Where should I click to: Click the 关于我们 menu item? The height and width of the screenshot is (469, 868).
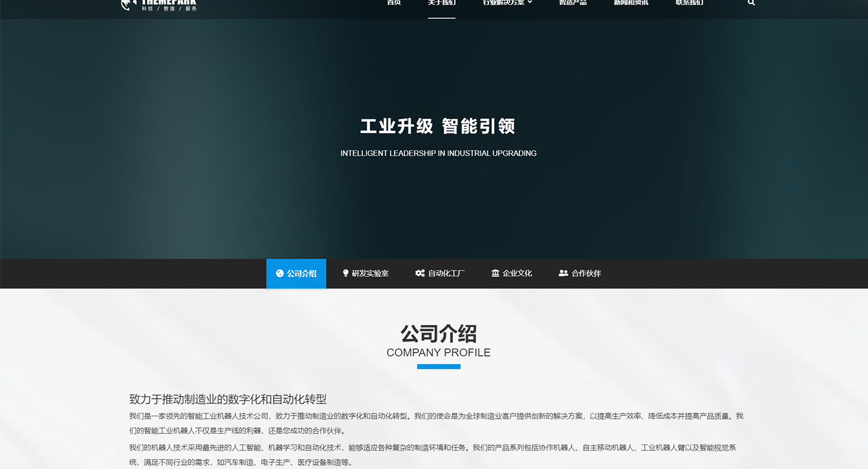[442, 2]
